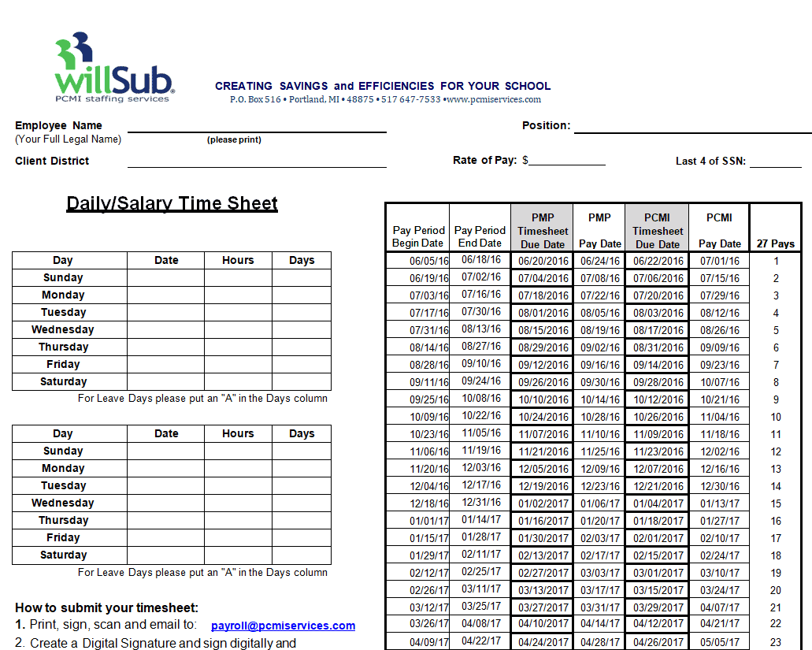Select the second table's Sunday Hours cell

tap(238, 451)
